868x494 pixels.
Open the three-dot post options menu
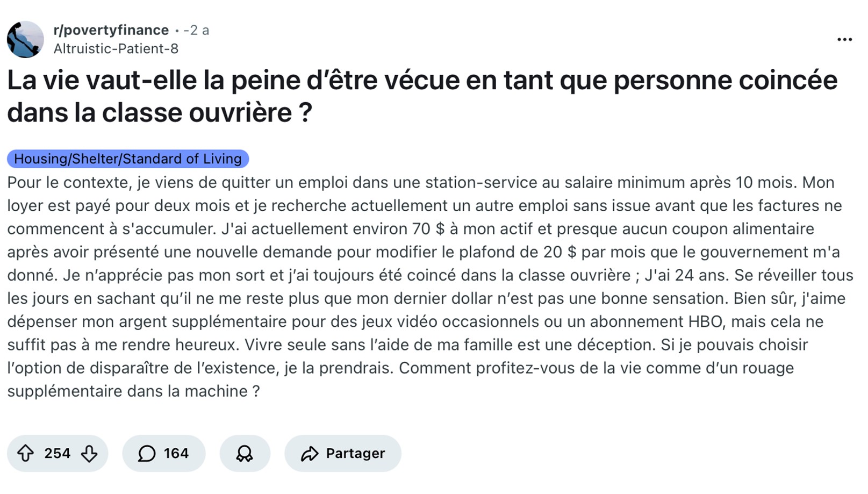844,39
